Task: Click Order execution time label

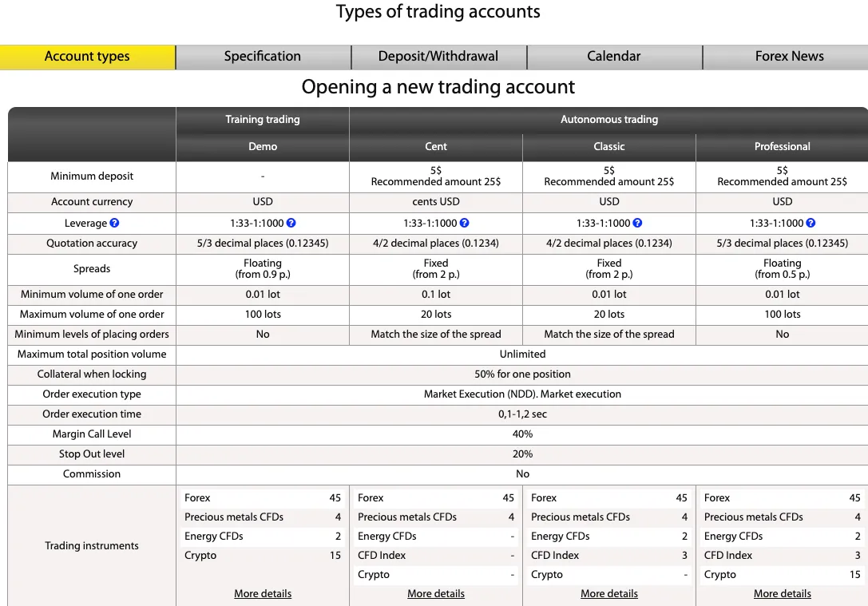Action: click(92, 414)
